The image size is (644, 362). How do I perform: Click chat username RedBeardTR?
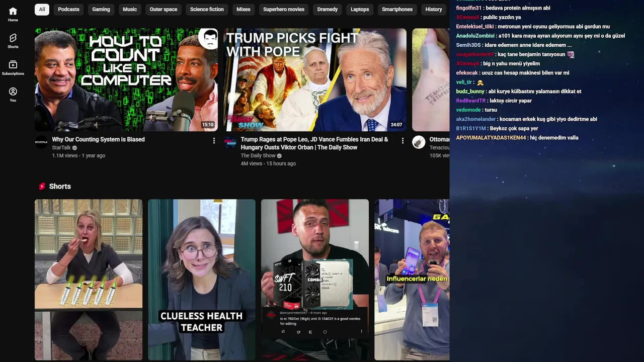pos(470,101)
